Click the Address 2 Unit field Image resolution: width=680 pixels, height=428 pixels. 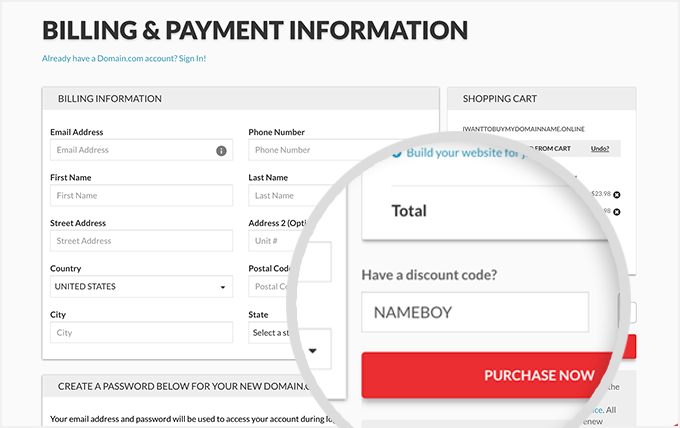coord(285,241)
